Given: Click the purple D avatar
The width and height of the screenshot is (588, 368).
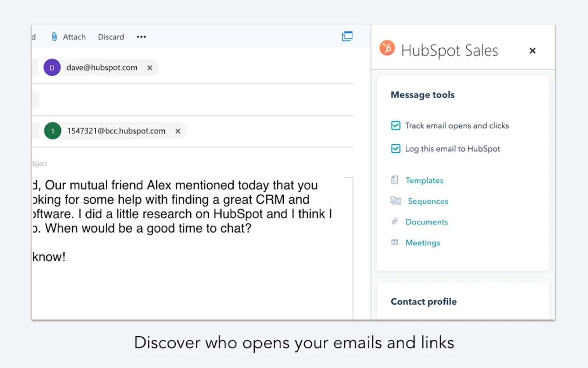Looking at the screenshot, I should [52, 67].
